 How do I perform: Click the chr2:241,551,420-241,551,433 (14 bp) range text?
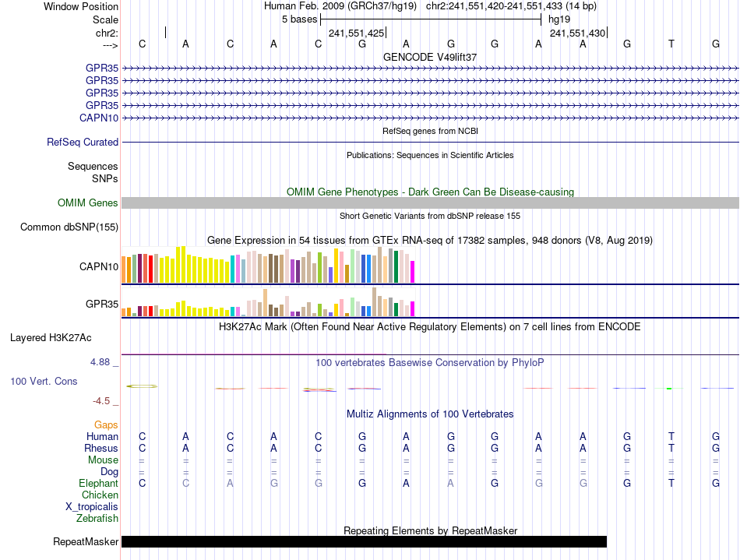click(511, 6)
